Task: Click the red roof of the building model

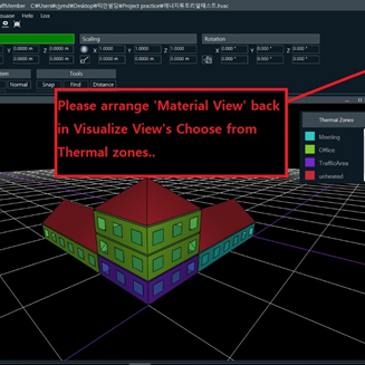Action: pyautogui.click(x=147, y=203)
